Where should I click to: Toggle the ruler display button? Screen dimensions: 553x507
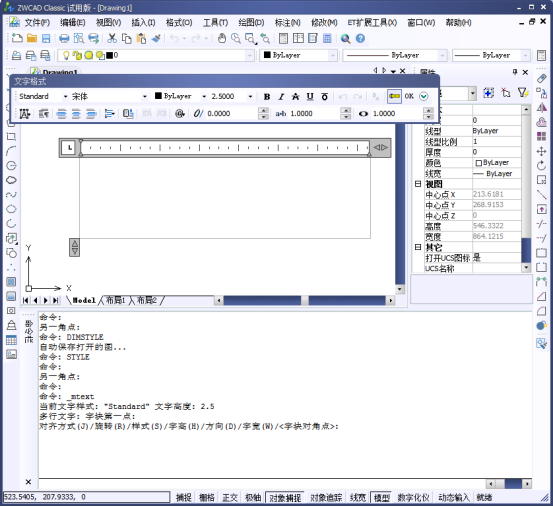tap(394, 96)
